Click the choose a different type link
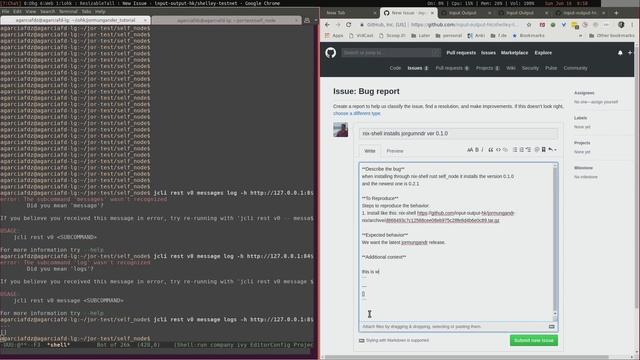Viewport: 640px width, 360px height. [x=357, y=113]
